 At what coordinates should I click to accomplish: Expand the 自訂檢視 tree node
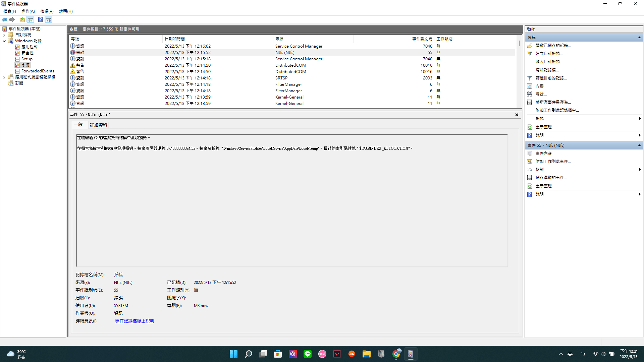4,35
